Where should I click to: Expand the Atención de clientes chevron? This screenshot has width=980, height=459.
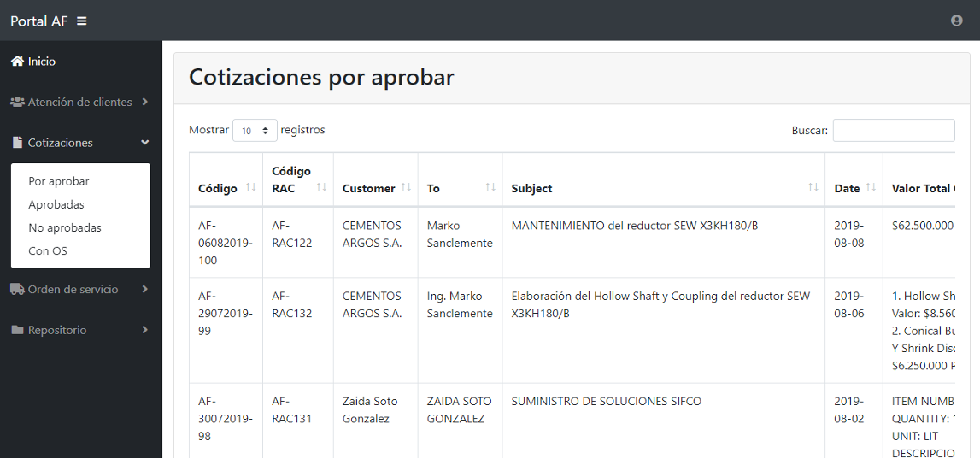click(144, 102)
